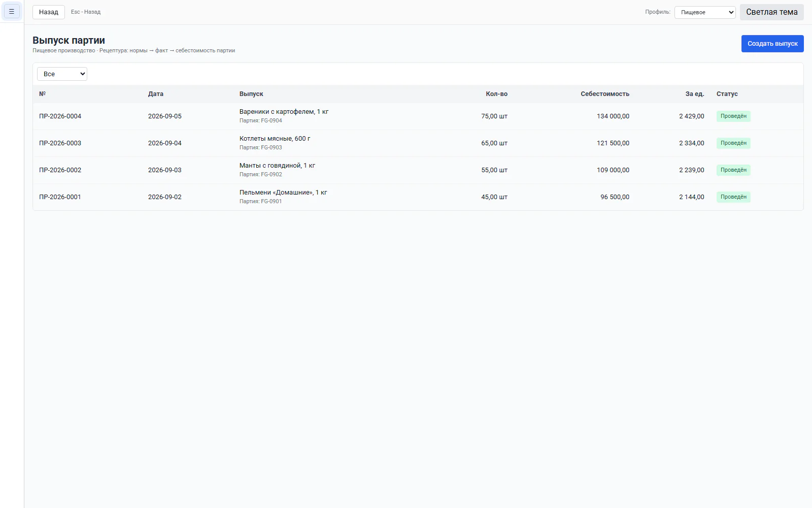This screenshot has height=508, width=812.
Task: Open the hamburger sidebar menu
Action: pyautogui.click(x=12, y=11)
